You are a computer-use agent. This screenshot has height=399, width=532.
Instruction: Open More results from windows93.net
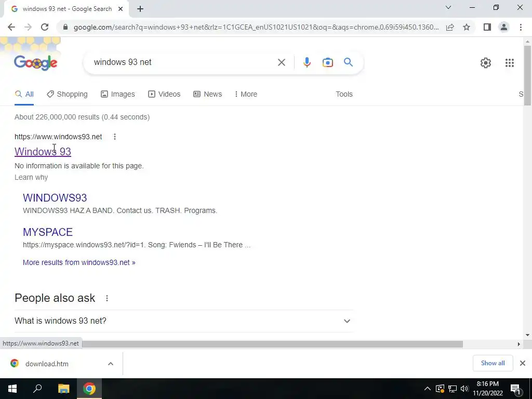(x=79, y=262)
